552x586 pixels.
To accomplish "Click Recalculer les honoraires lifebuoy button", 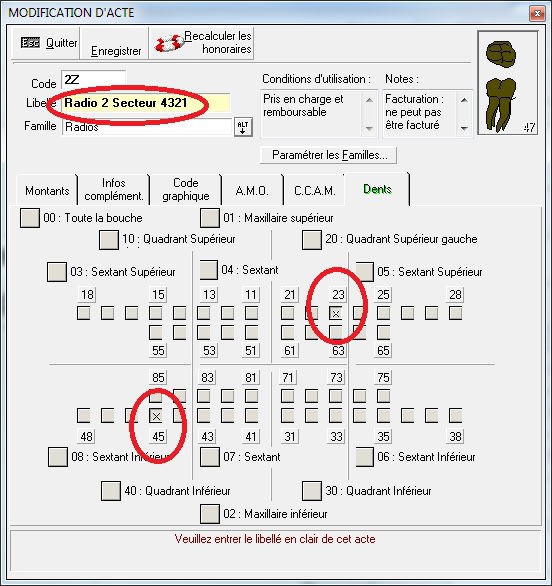I will pyautogui.click(x=201, y=43).
